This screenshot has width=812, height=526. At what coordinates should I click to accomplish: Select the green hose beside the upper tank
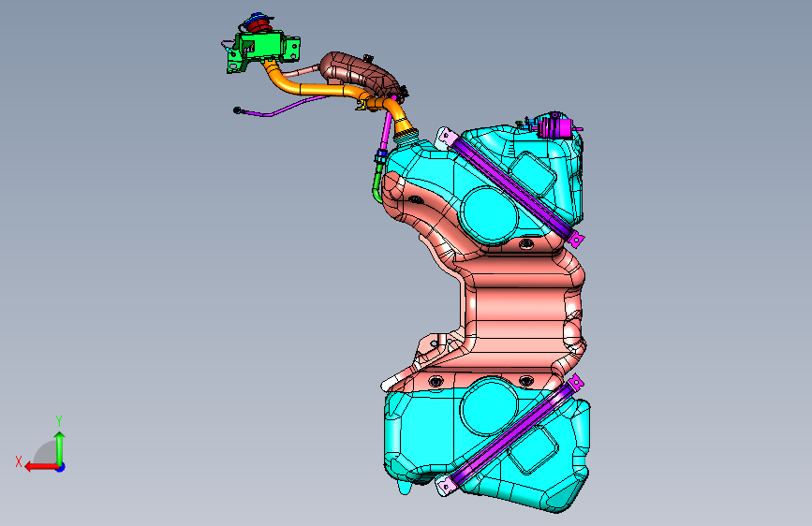(376, 184)
